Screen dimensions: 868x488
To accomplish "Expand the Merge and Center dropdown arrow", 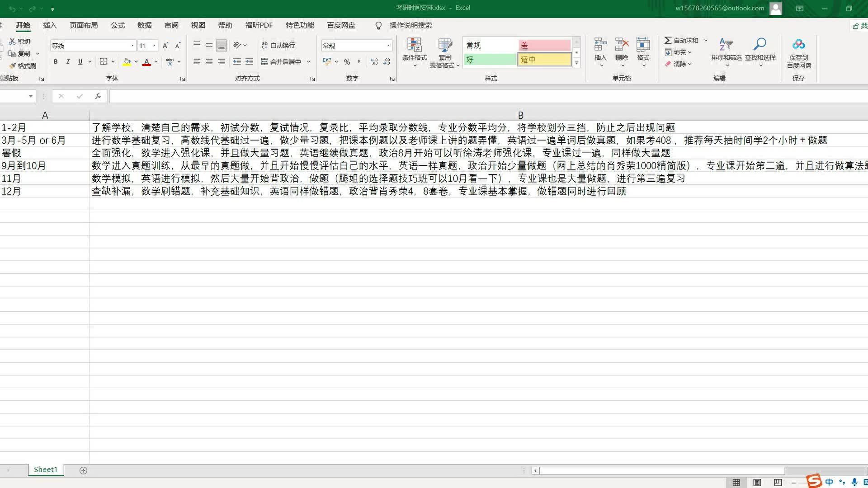I will click(309, 62).
